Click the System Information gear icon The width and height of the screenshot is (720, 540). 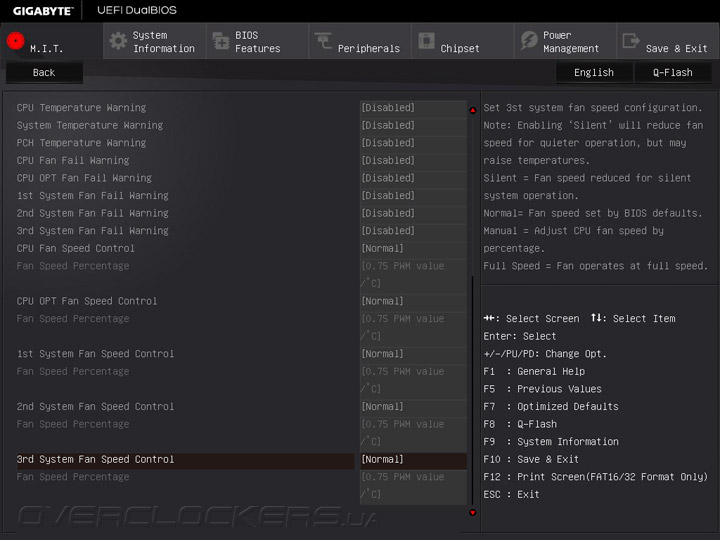click(118, 41)
